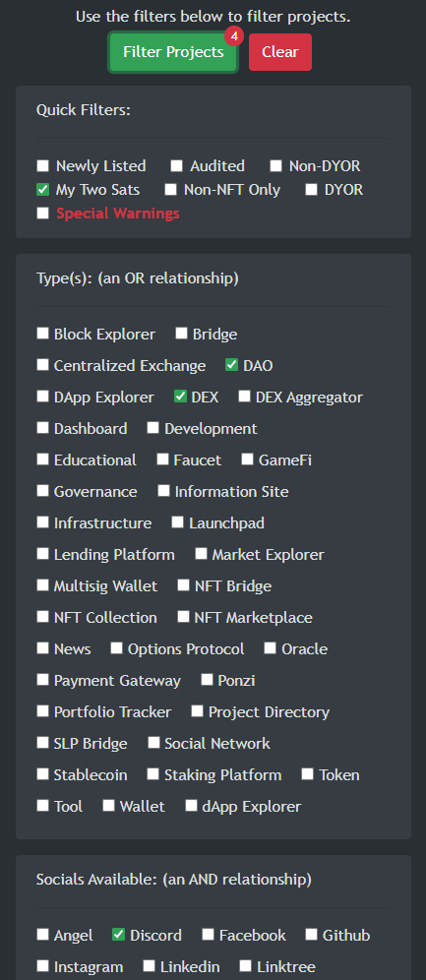Uncheck the Discord socials filter

[118, 935]
